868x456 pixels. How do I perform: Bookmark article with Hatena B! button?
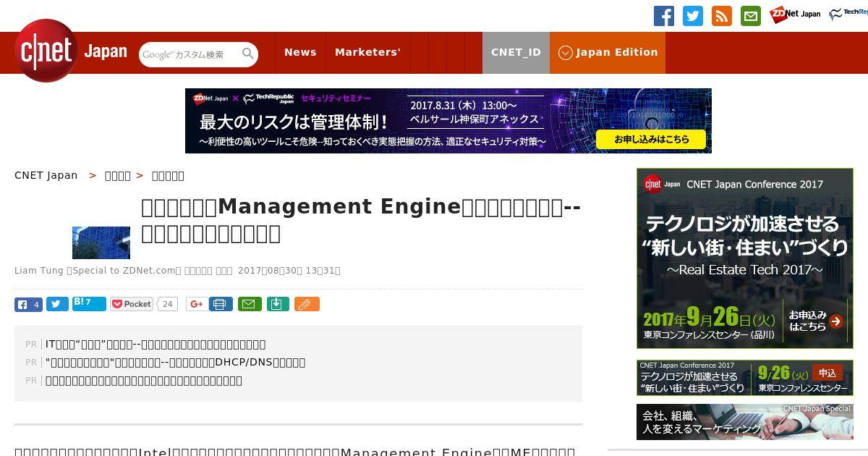click(x=89, y=304)
